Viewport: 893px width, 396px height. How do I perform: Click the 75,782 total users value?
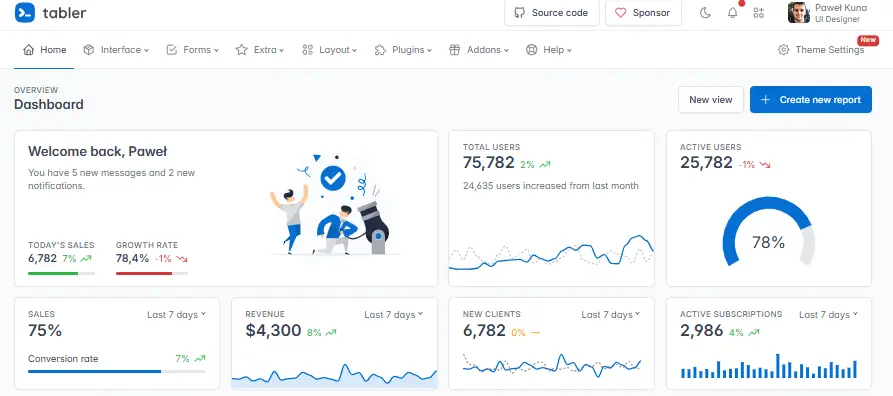(489, 163)
